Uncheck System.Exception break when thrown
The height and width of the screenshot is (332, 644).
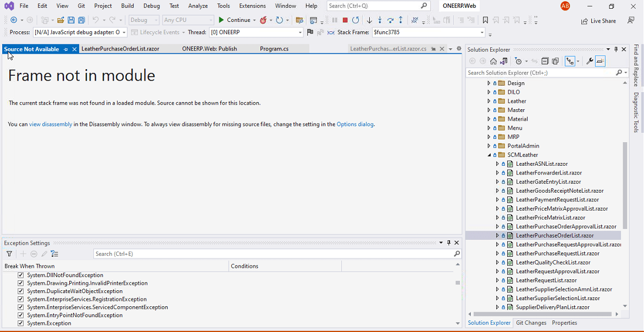20,323
